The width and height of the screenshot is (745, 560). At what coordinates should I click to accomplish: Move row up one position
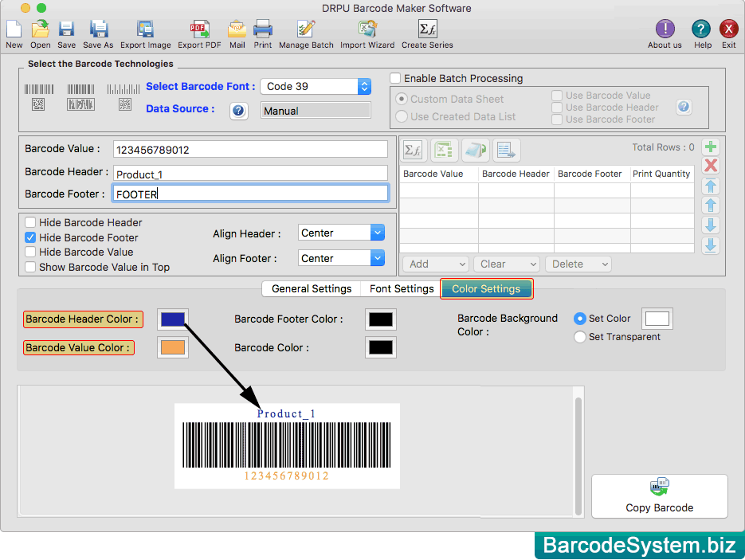[710, 206]
